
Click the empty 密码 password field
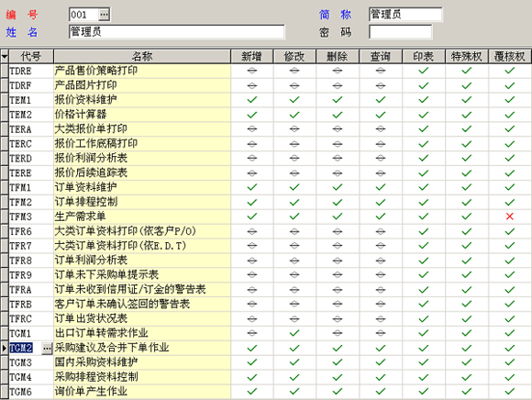400,32
